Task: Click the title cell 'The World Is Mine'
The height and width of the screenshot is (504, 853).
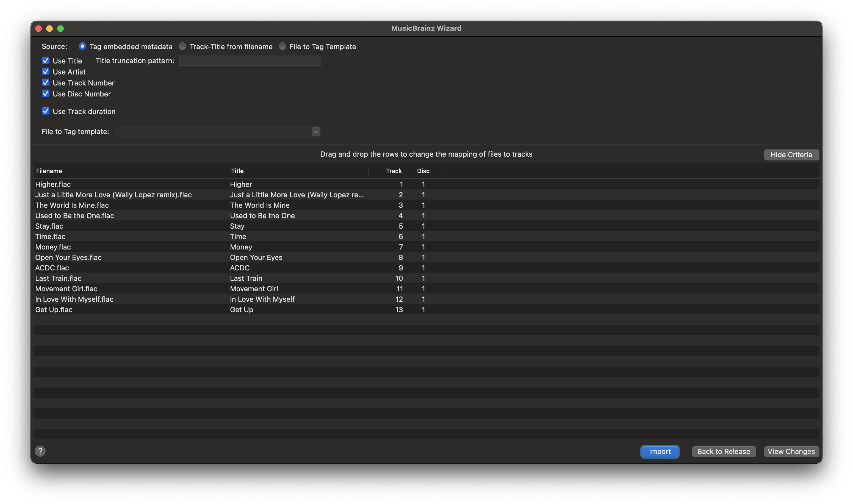Action: pyautogui.click(x=260, y=205)
